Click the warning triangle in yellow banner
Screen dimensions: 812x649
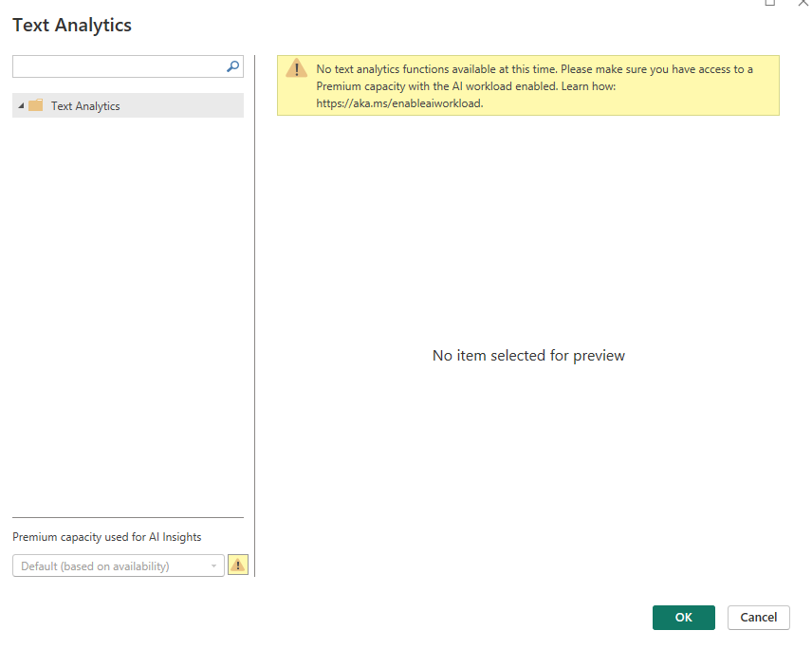296,68
